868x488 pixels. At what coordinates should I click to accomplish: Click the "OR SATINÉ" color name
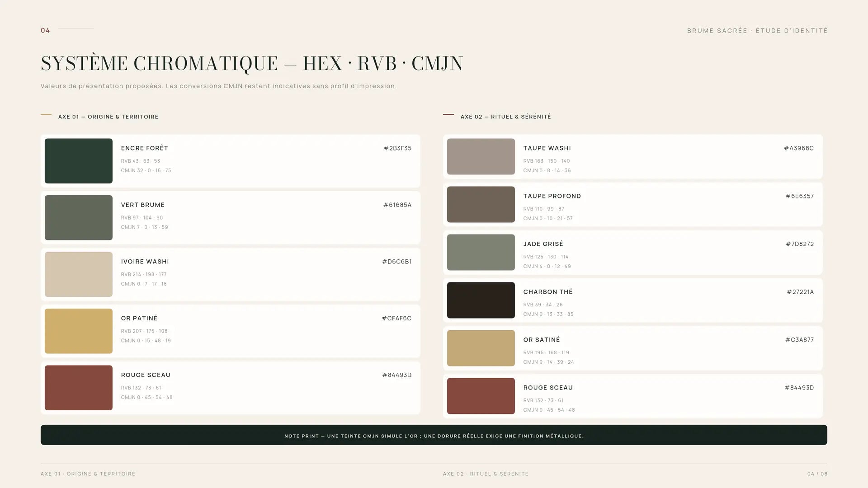(542, 339)
